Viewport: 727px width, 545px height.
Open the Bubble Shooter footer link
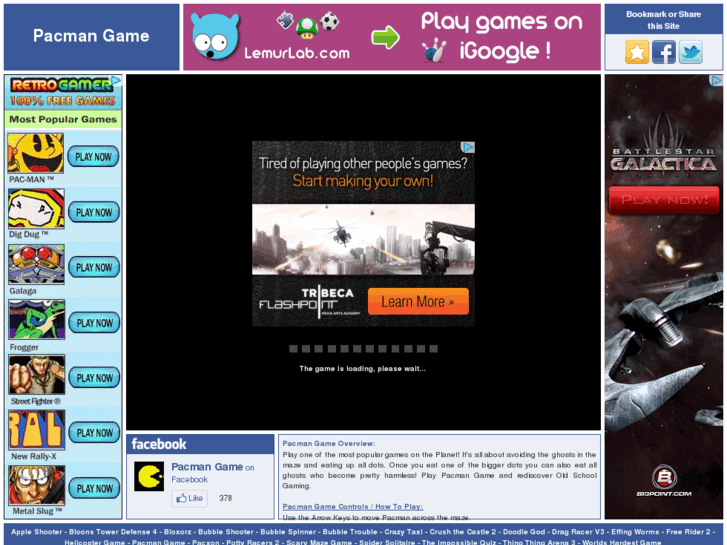coord(226,532)
